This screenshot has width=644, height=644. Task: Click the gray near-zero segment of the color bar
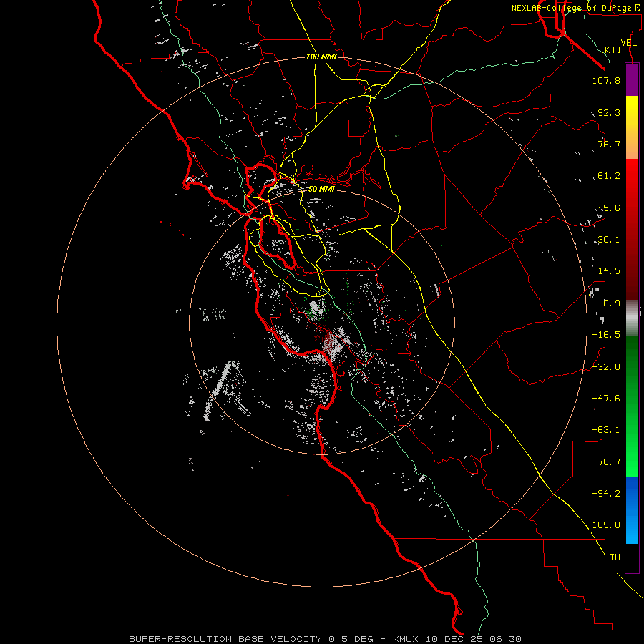point(632,316)
